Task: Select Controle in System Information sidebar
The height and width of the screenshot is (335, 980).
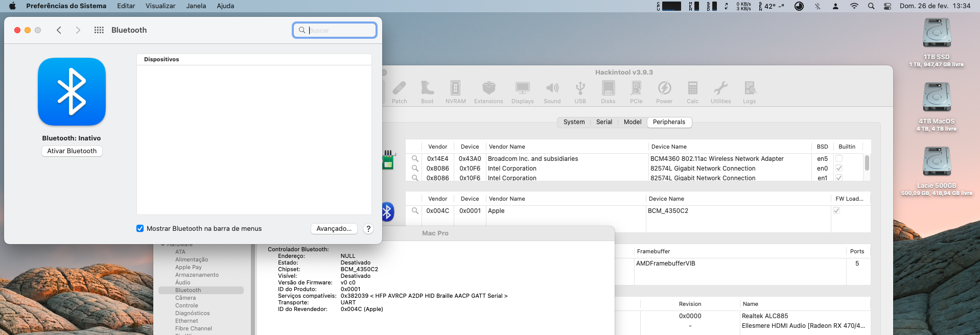Action: pos(186,305)
